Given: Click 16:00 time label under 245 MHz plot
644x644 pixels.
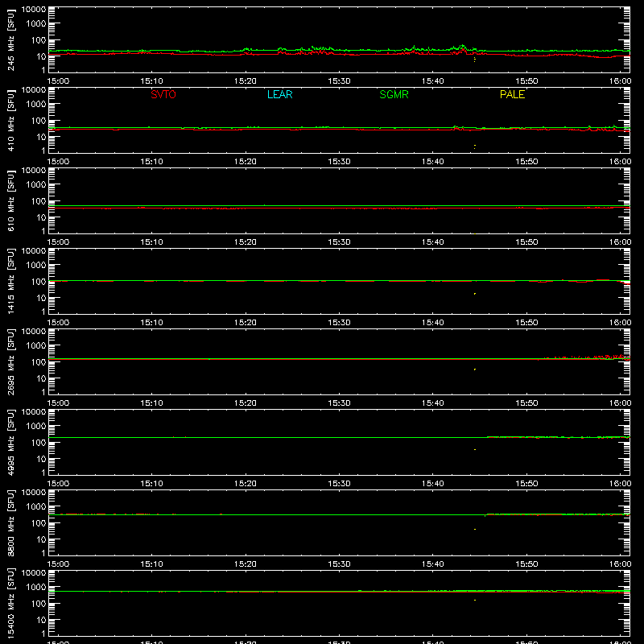Looking at the screenshot, I should (620, 81).
